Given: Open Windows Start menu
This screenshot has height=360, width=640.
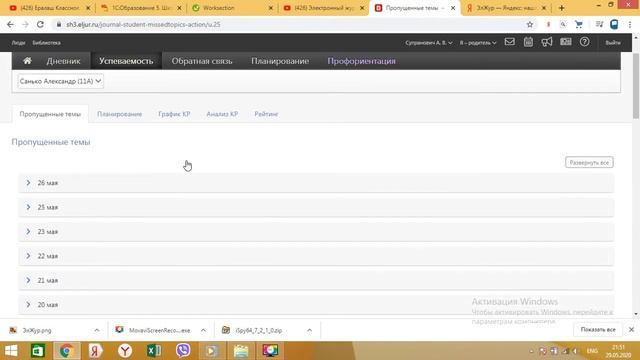Looking at the screenshot, I should pyautogui.click(x=11, y=351).
